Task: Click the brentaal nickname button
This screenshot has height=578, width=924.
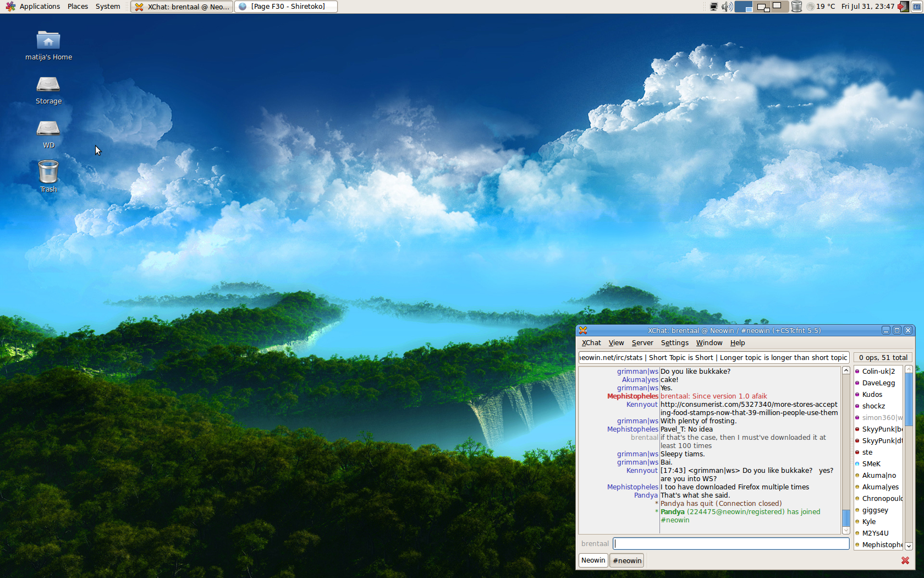Action: (x=595, y=544)
